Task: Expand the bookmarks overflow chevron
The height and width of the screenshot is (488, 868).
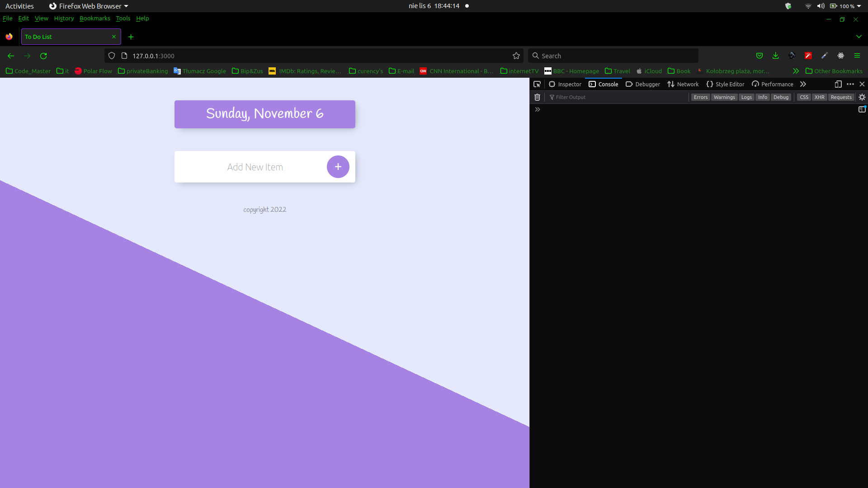Action: point(796,71)
